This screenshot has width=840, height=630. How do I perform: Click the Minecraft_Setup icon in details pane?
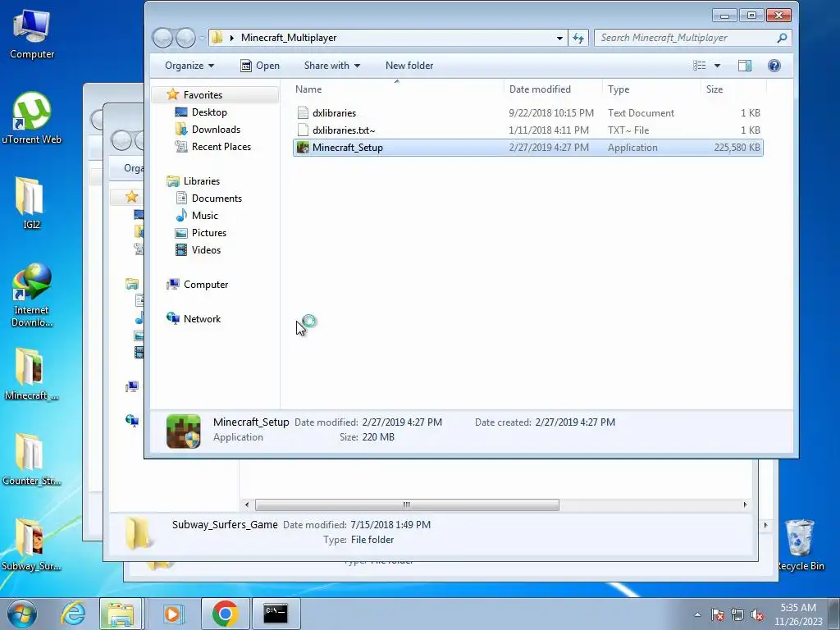click(x=183, y=431)
